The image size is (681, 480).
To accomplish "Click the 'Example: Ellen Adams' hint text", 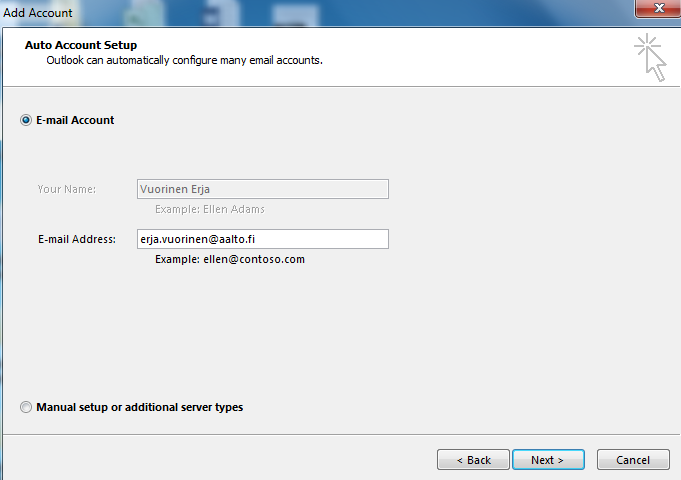I will [210, 209].
